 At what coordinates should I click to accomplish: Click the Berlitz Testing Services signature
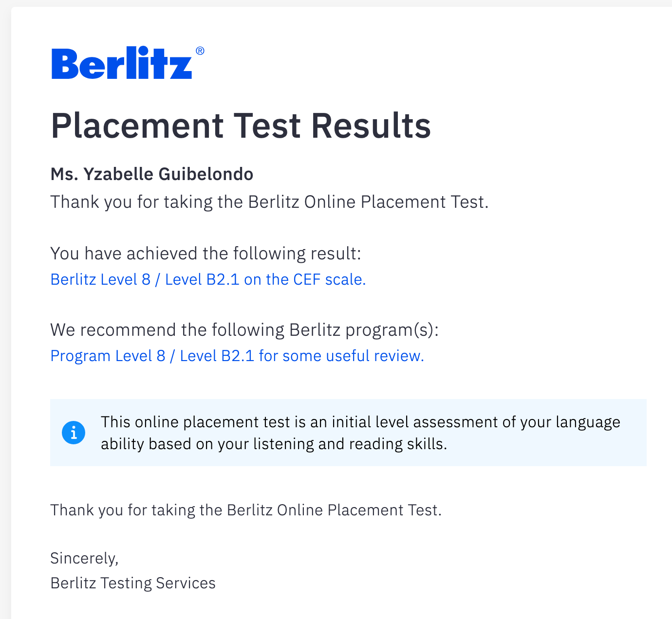point(133,583)
